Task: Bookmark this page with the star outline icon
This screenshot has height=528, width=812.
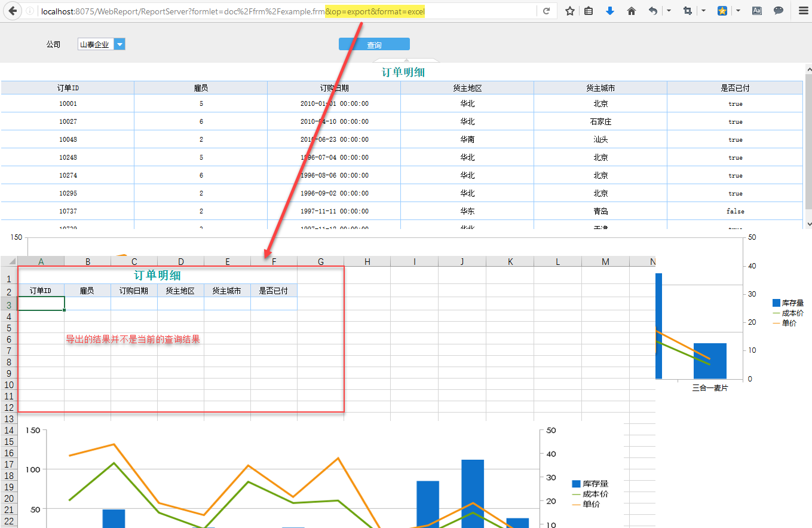Action: [570, 11]
